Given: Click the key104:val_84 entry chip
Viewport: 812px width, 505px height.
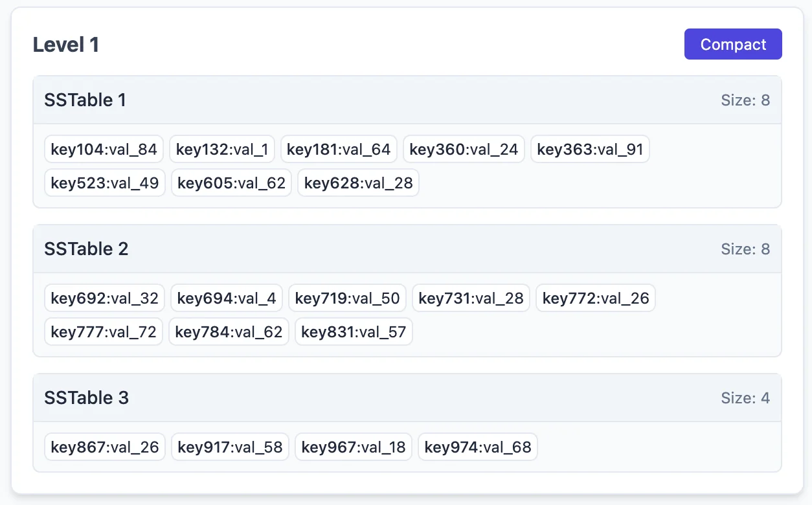Looking at the screenshot, I should coord(104,150).
